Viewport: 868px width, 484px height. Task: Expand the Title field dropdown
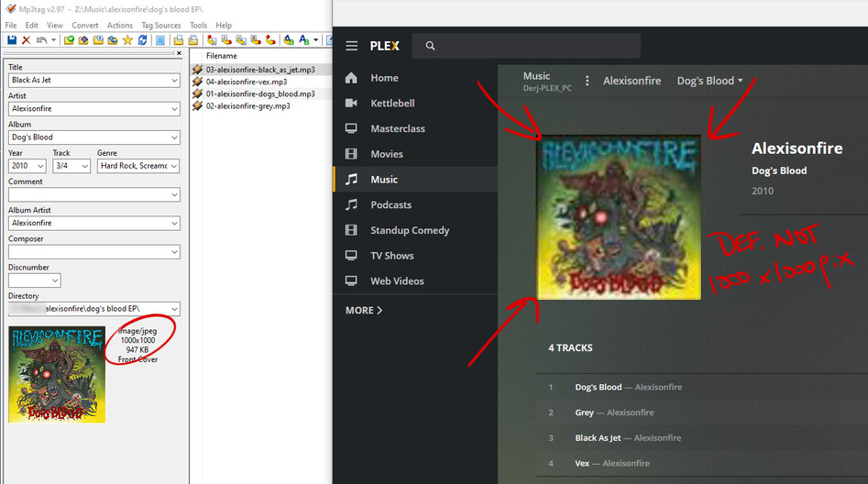point(174,81)
